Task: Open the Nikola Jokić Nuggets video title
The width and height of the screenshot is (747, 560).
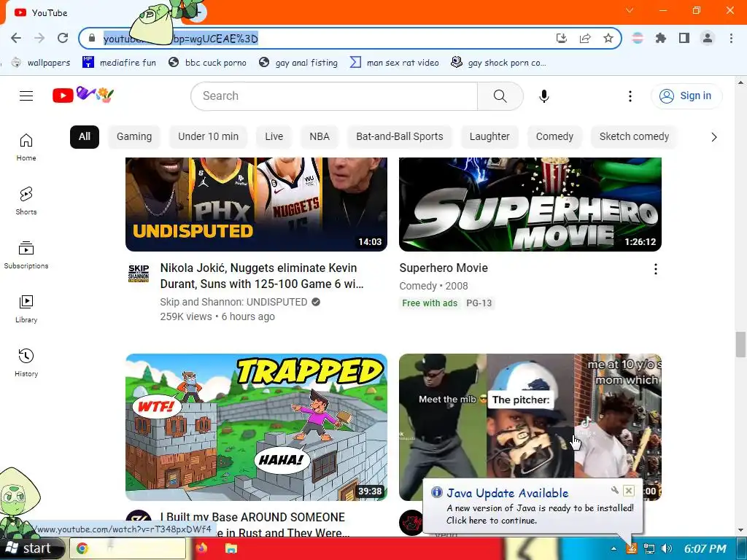Action: (x=262, y=276)
